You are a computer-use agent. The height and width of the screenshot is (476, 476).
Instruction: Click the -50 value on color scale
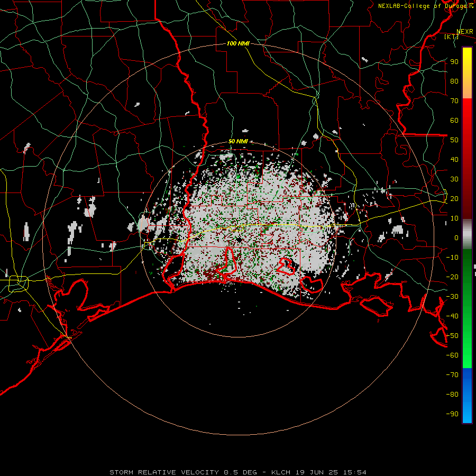click(x=452, y=336)
